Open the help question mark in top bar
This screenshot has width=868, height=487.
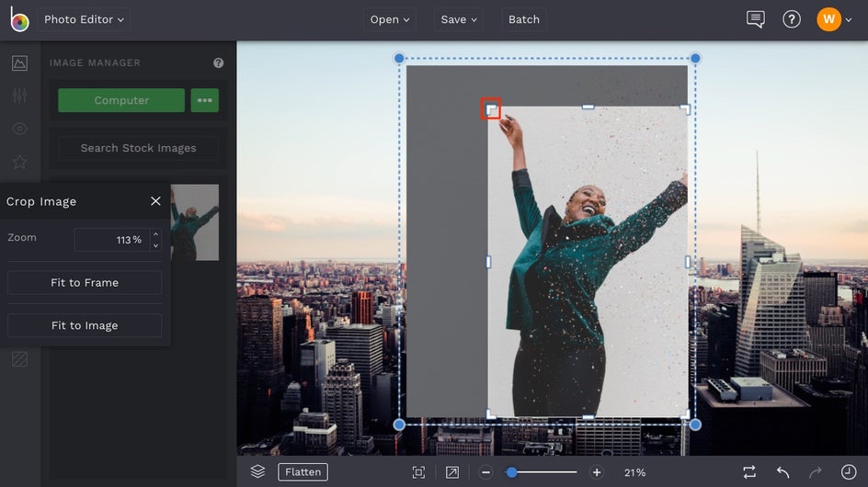click(x=791, y=19)
